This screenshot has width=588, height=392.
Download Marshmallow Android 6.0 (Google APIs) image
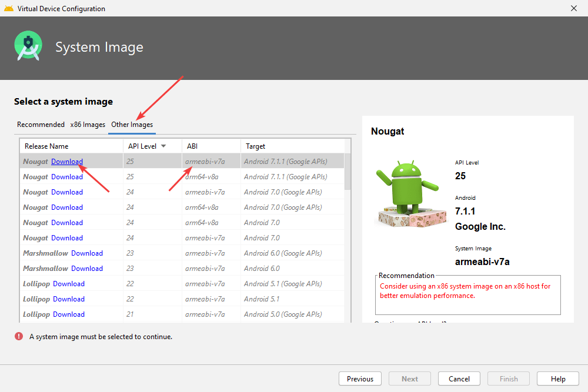tap(86, 253)
